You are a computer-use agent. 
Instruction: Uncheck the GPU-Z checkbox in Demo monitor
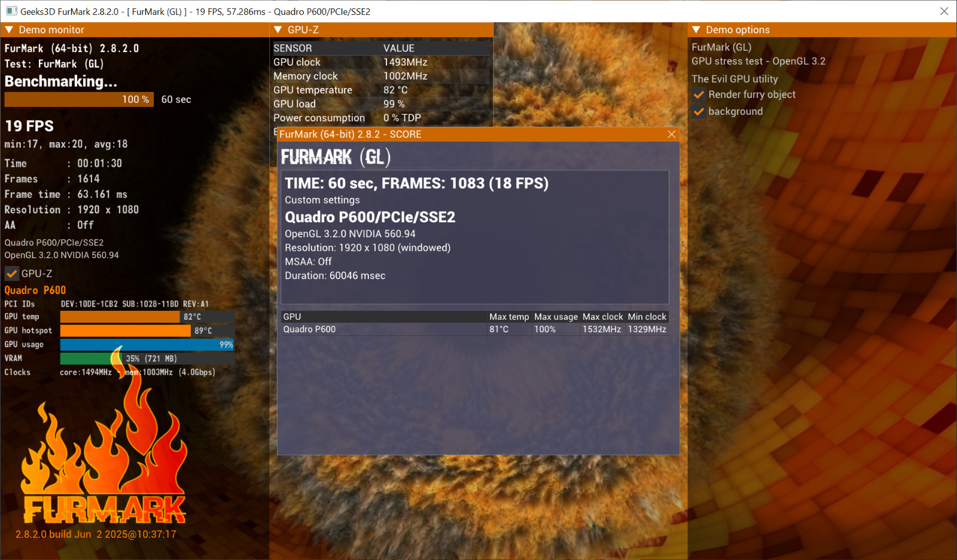click(11, 274)
